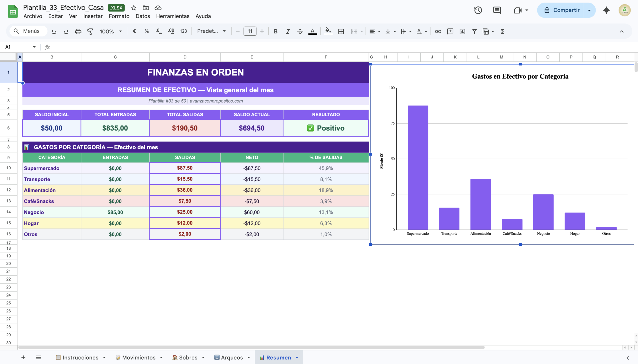
Task: Open comments history speech bubble icon
Action: pyautogui.click(x=497, y=10)
